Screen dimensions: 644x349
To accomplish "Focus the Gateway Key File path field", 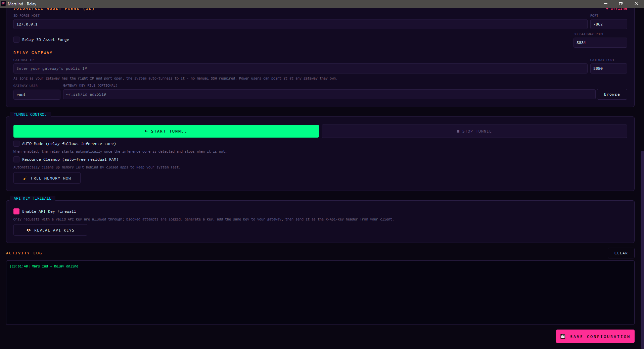I will (x=329, y=94).
